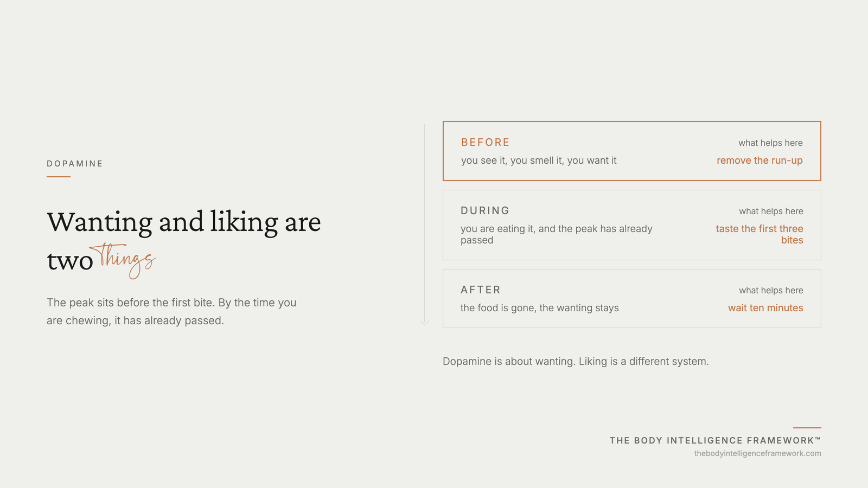Click the "Wanting and liking are" heading
Screen dimensions: 868x488
pyautogui.click(x=184, y=222)
